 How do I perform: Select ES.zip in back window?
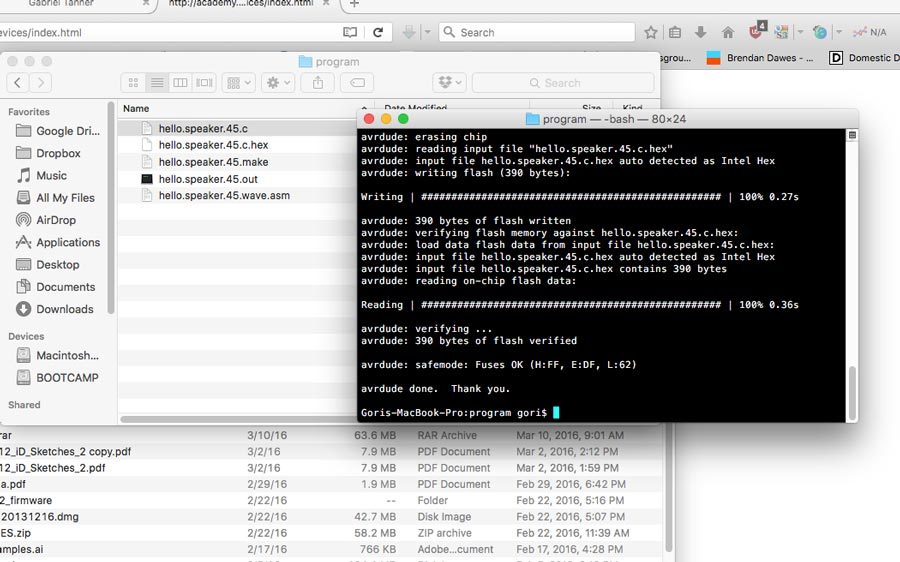pos(15,533)
